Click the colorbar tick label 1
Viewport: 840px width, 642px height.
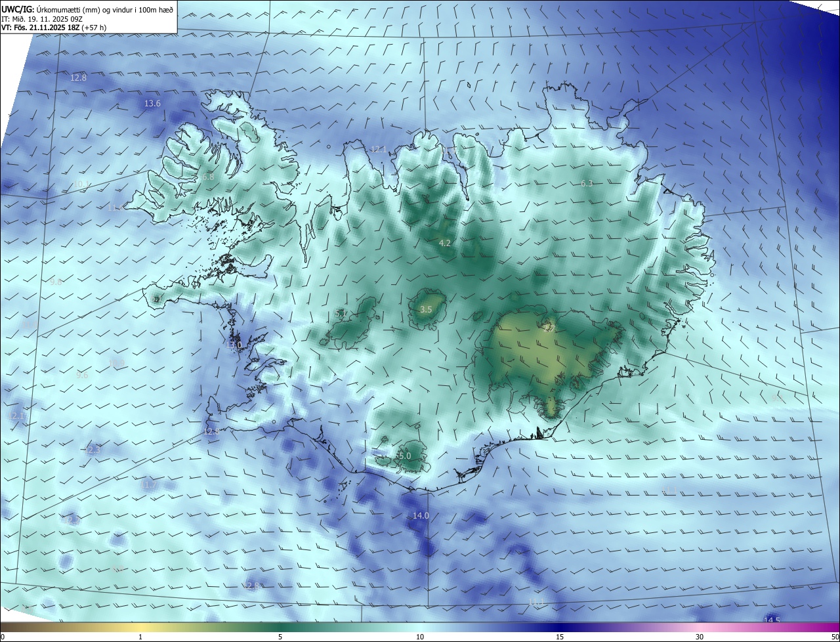coord(140,637)
